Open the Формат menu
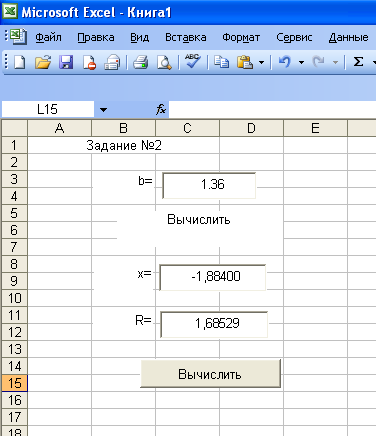376x436 pixels. coord(241,37)
